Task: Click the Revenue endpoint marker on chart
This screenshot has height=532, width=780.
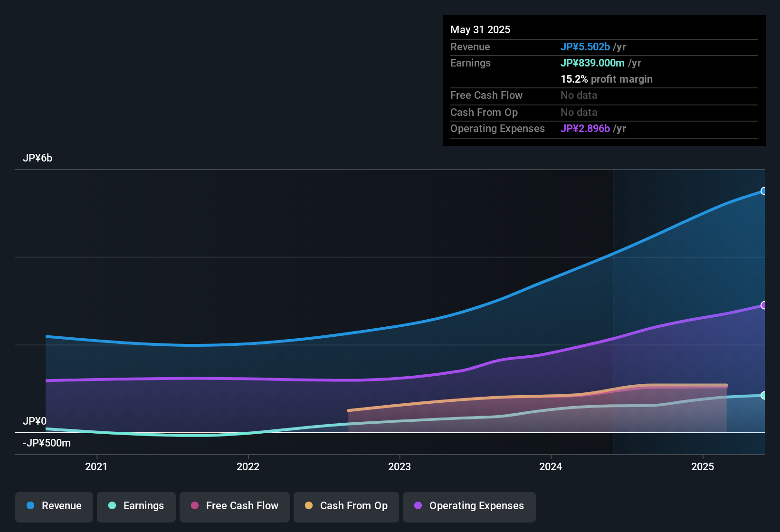Action: (764, 191)
